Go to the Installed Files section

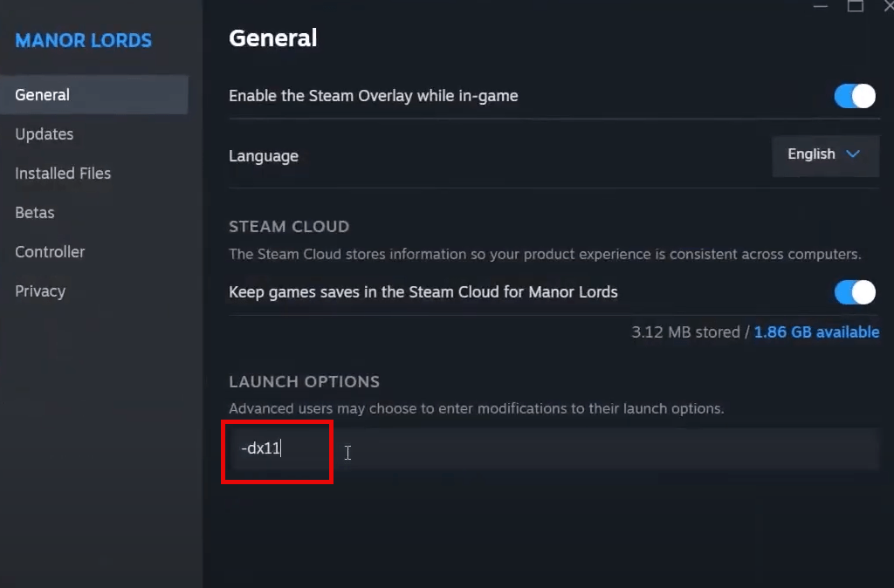tap(63, 174)
